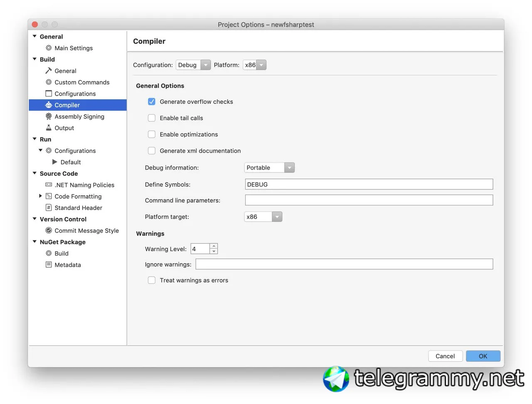Enable tail calls checkbox
The height and width of the screenshot is (404, 532).
pyautogui.click(x=152, y=118)
